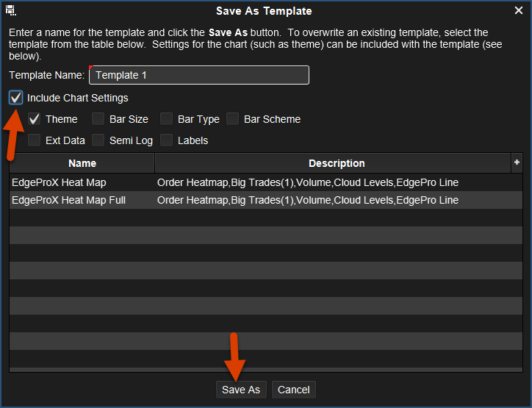
Task: Enable the Bar Size checkbox
Action: tap(98, 119)
